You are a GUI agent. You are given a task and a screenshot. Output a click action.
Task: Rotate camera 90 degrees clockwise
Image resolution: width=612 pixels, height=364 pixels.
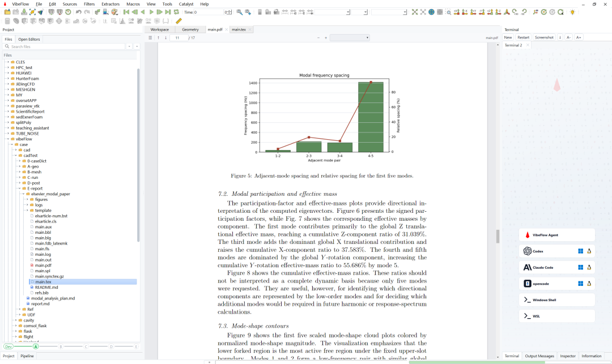point(515,12)
